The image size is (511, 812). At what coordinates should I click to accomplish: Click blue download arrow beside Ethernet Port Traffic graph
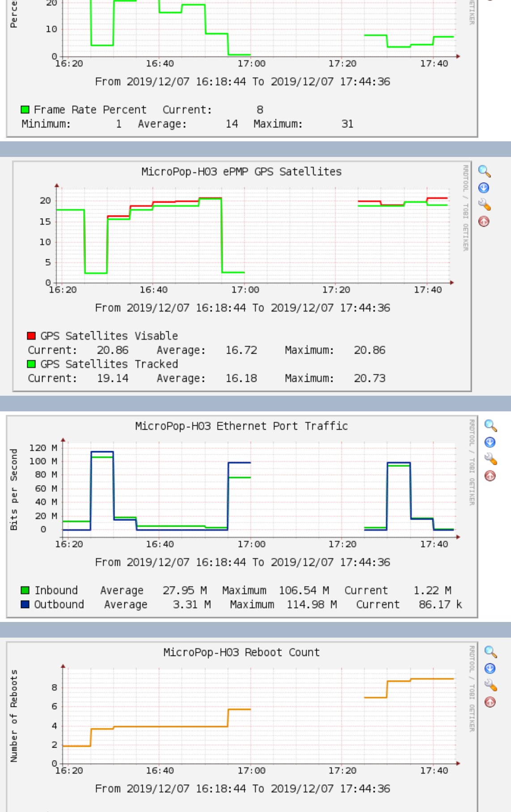[490, 442]
